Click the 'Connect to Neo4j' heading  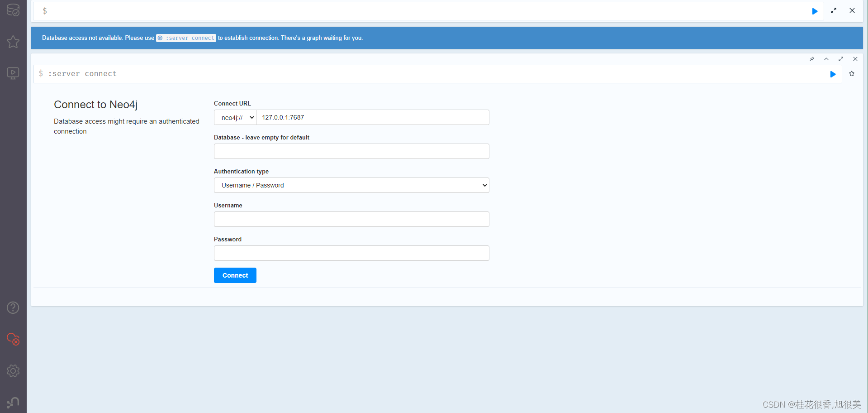click(x=96, y=105)
